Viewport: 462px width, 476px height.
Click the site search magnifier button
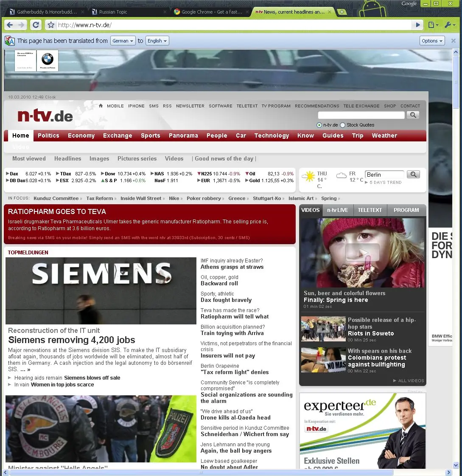coord(413,115)
